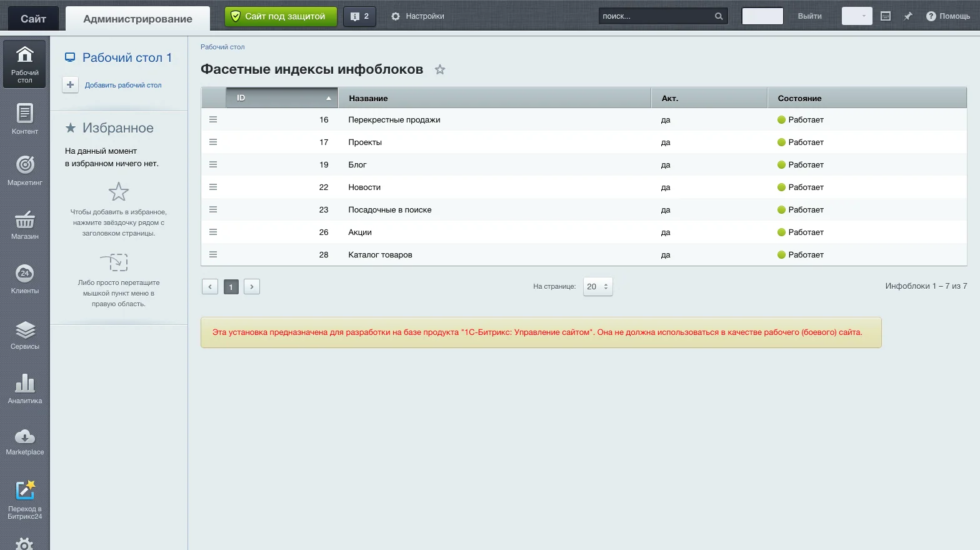Switch to the Сайт tab

coord(33,18)
